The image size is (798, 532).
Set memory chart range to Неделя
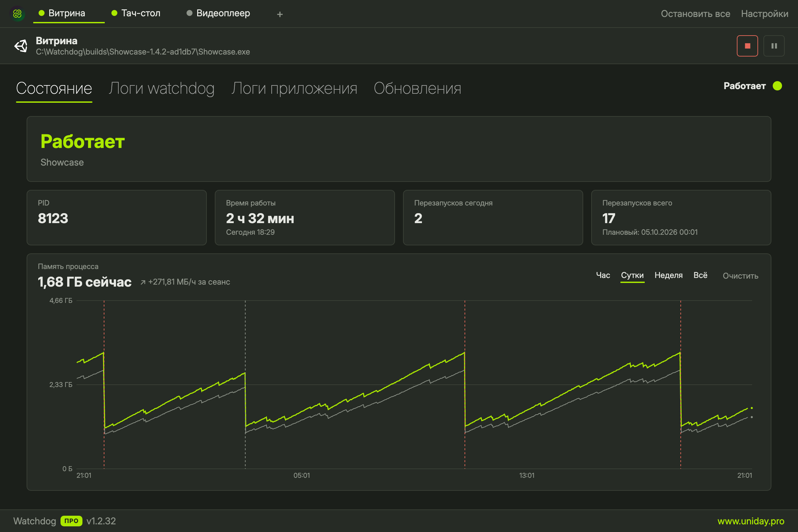coord(668,275)
